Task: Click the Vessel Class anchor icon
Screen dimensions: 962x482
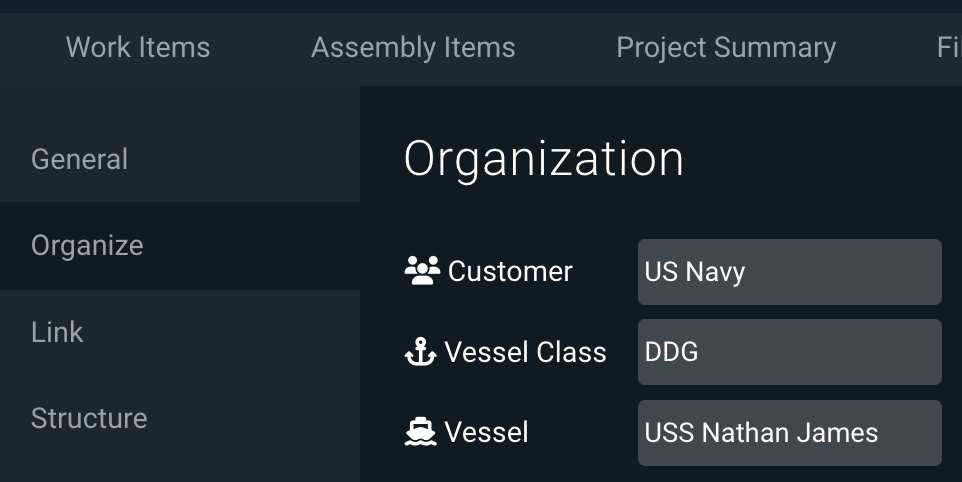Action: pos(420,352)
